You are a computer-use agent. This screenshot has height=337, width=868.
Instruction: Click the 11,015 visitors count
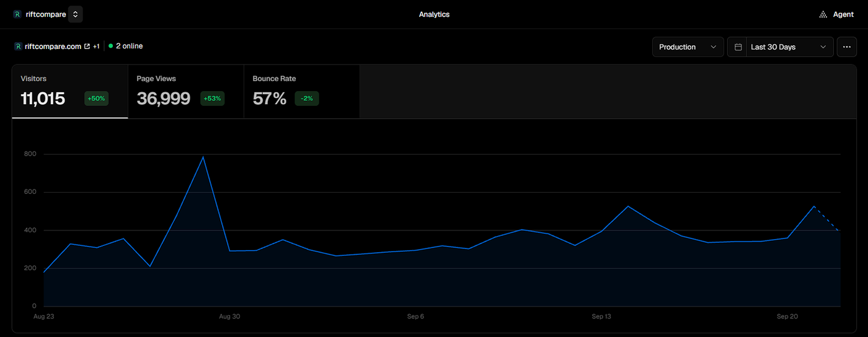pyautogui.click(x=43, y=98)
